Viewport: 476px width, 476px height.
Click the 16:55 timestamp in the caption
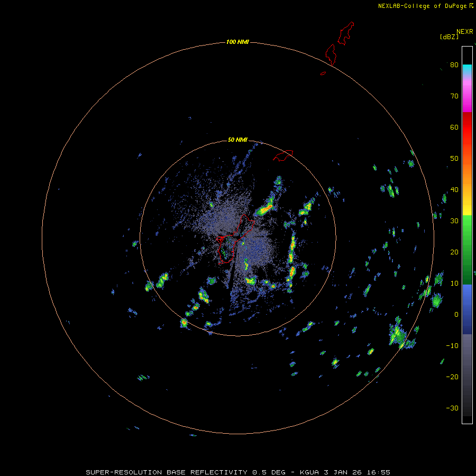(378, 472)
